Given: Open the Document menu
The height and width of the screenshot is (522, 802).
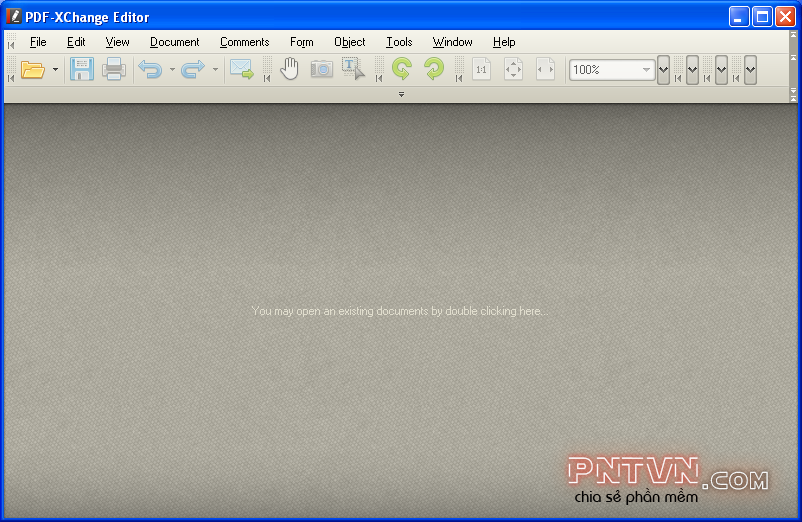Looking at the screenshot, I should 174,42.
